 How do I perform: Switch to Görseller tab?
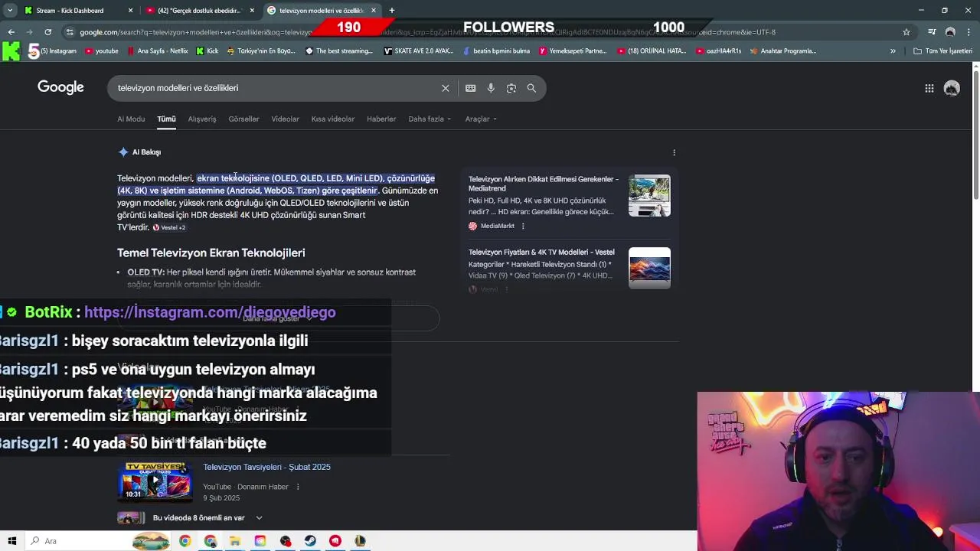[x=243, y=119]
